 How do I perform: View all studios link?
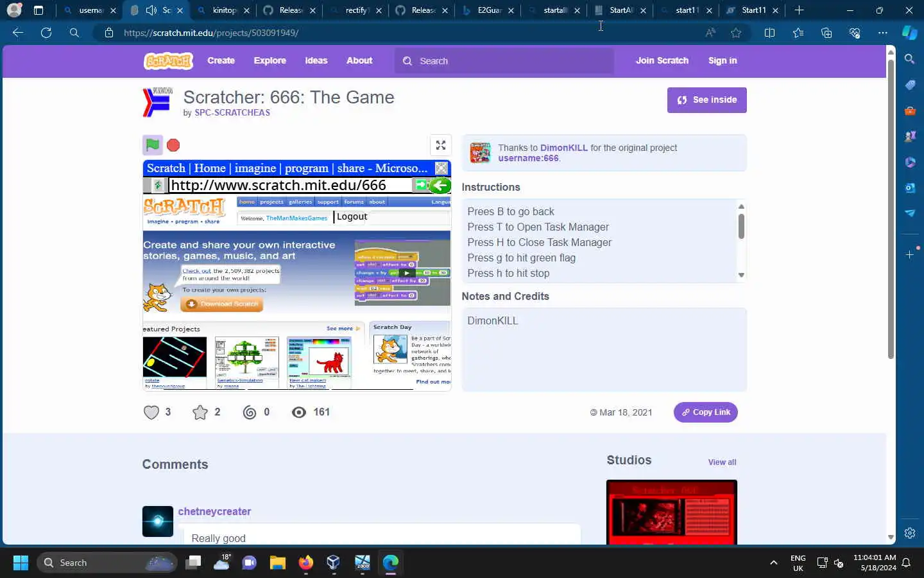coord(722,462)
